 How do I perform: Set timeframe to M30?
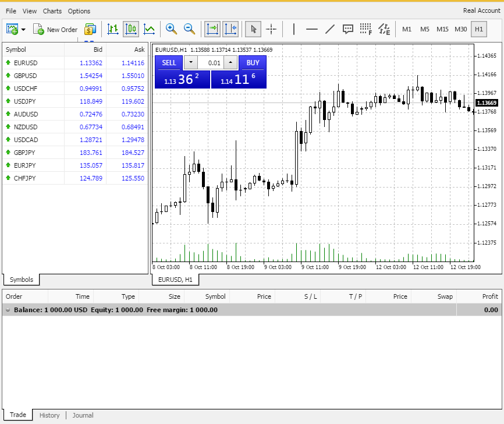pyautogui.click(x=460, y=29)
